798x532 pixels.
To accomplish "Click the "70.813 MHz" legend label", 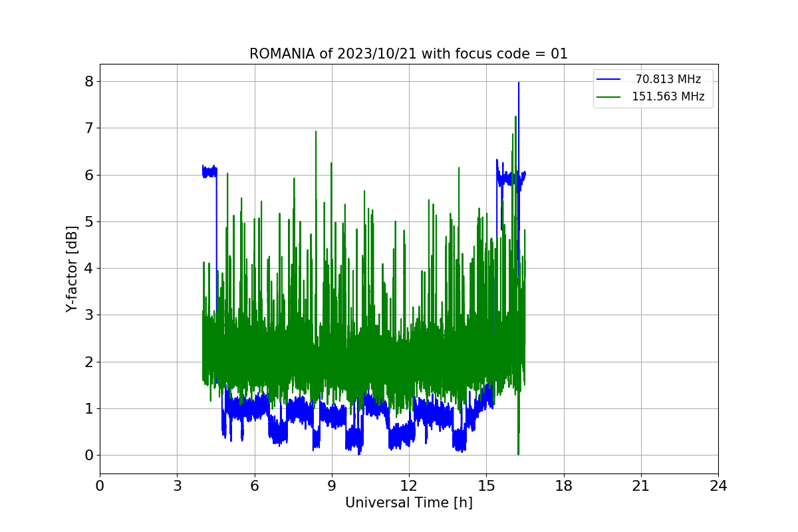I will click(x=668, y=79).
